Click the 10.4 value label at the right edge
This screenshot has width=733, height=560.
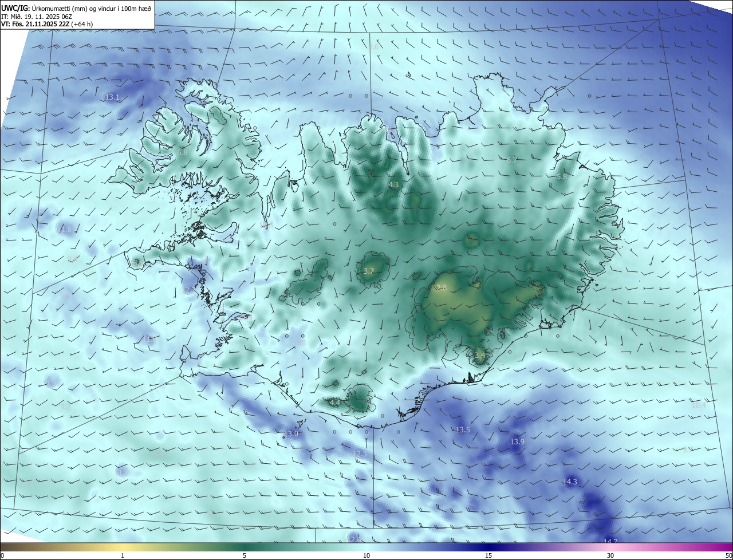point(699,405)
